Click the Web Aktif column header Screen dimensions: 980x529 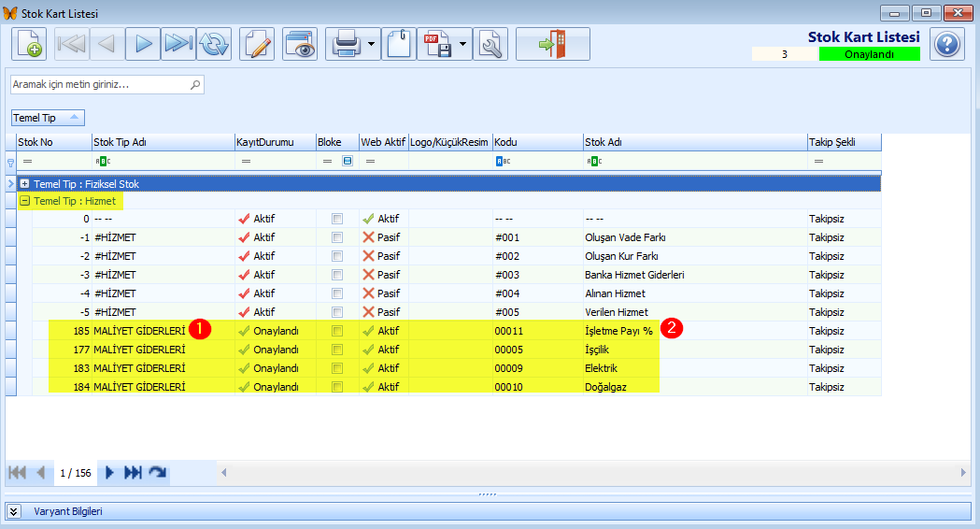tap(383, 142)
